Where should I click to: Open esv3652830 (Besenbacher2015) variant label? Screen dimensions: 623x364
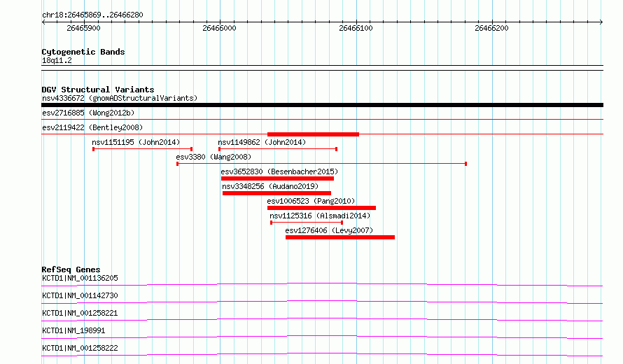[x=279, y=171]
